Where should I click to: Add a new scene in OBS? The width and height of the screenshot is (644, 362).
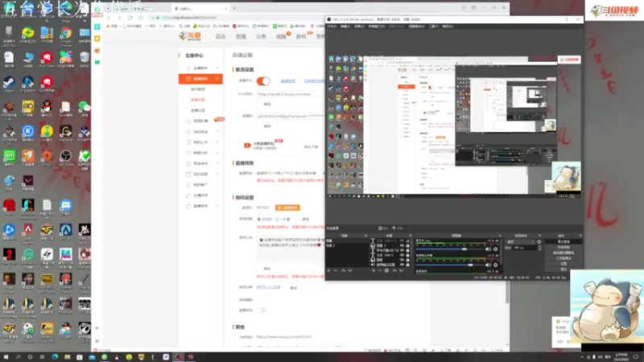(x=328, y=270)
